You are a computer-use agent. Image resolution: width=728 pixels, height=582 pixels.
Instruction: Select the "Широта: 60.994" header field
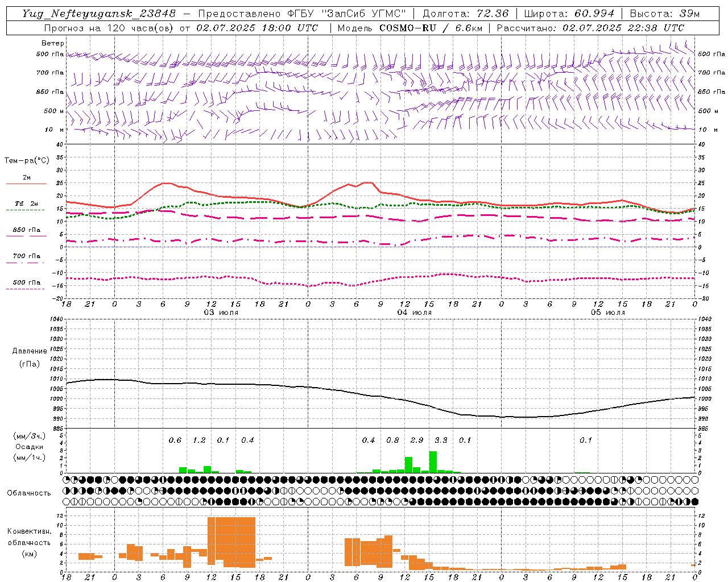pos(569,14)
